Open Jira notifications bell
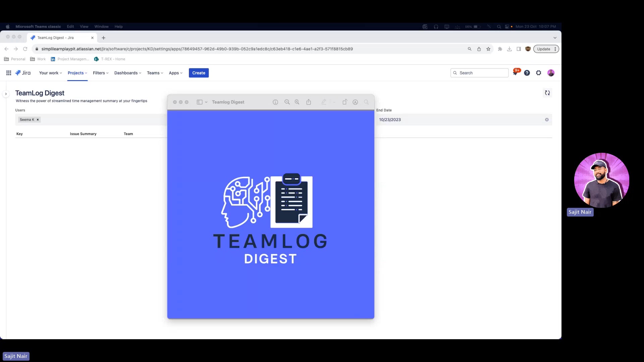 click(x=516, y=73)
